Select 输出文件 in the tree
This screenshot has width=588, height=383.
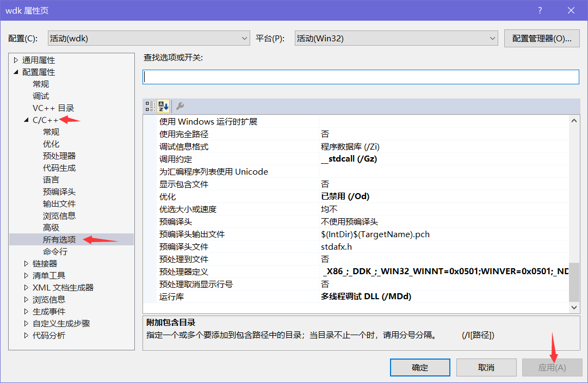[x=59, y=204]
